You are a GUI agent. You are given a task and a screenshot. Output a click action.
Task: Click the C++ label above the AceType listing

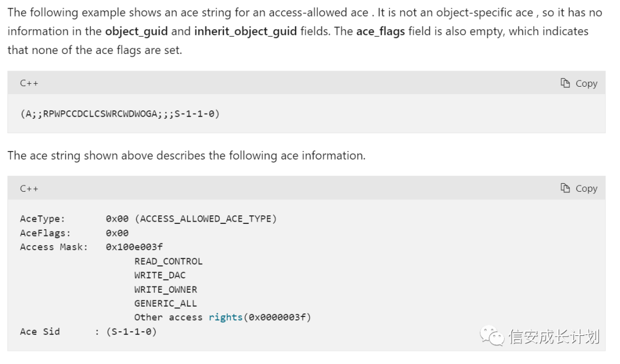29,188
